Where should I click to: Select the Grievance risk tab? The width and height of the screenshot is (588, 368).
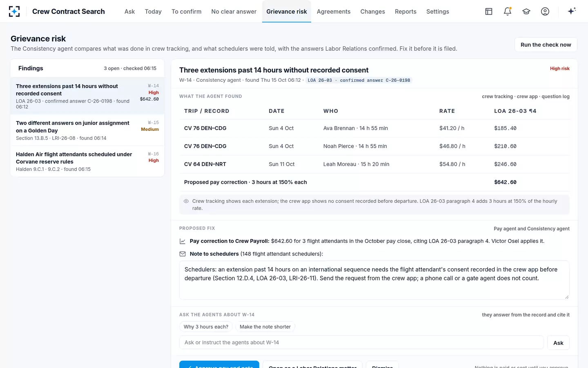[287, 11]
